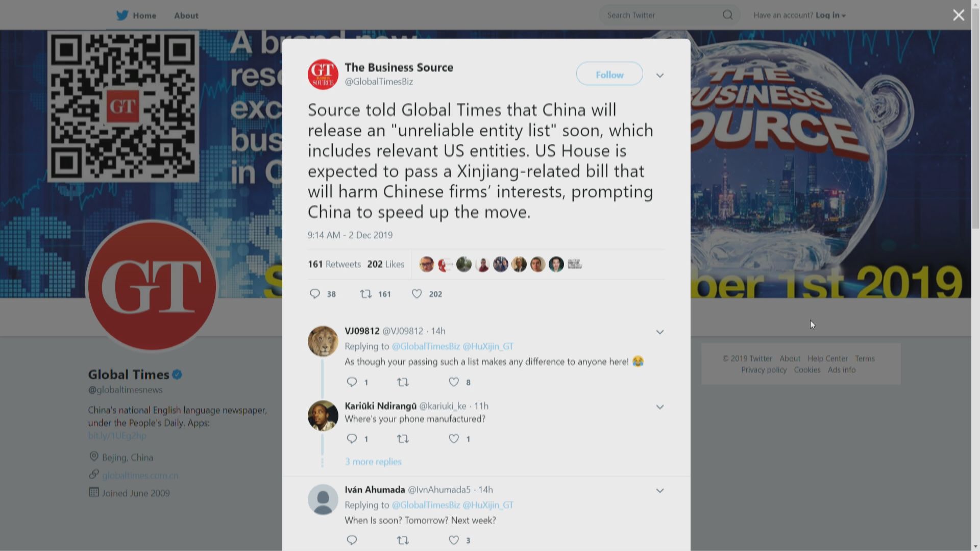
Task: Like Kariũki Ndirangũ's reply
Action: point(454,438)
